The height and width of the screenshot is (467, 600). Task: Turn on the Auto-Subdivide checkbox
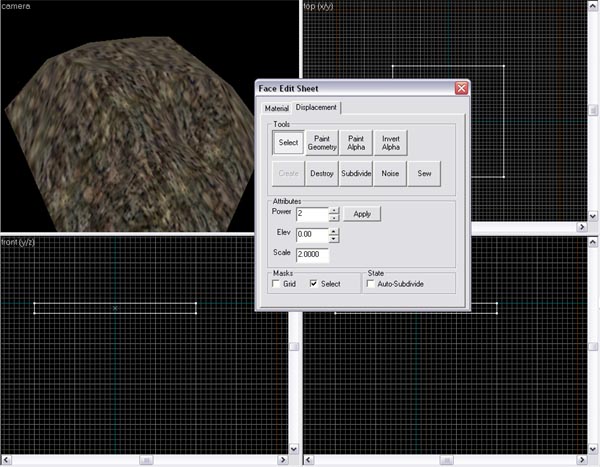[x=371, y=284]
